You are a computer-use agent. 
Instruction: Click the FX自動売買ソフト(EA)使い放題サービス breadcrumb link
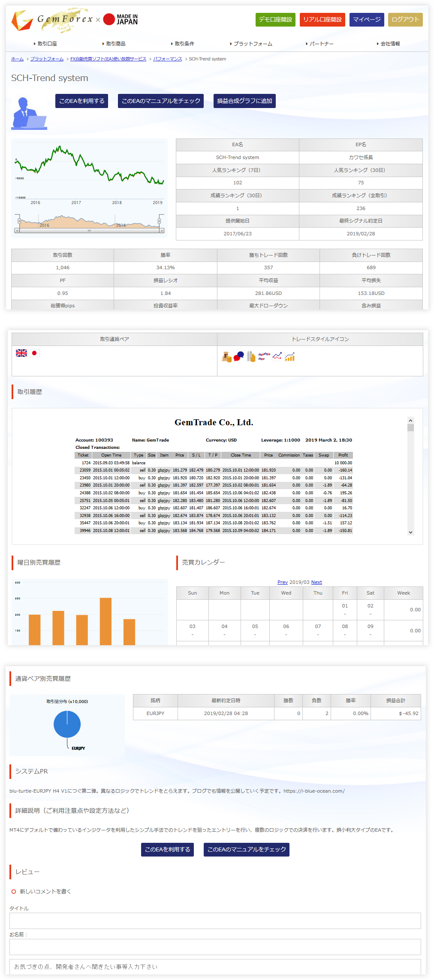point(108,59)
